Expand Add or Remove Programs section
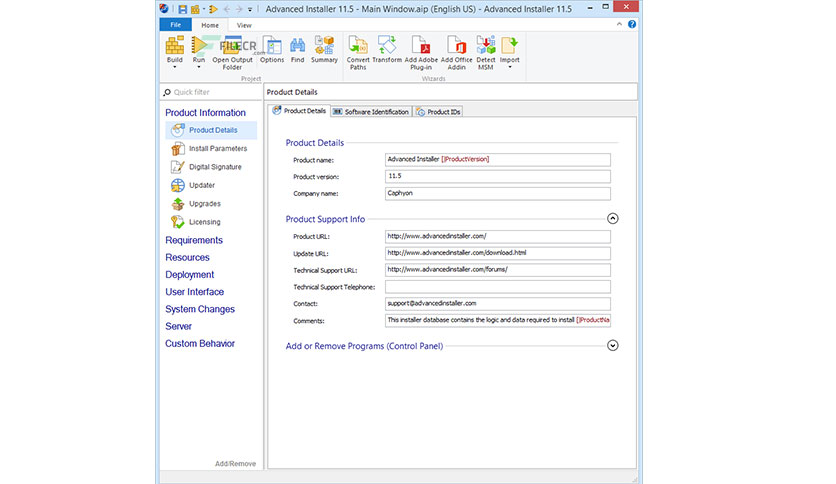 [x=613, y=345]
